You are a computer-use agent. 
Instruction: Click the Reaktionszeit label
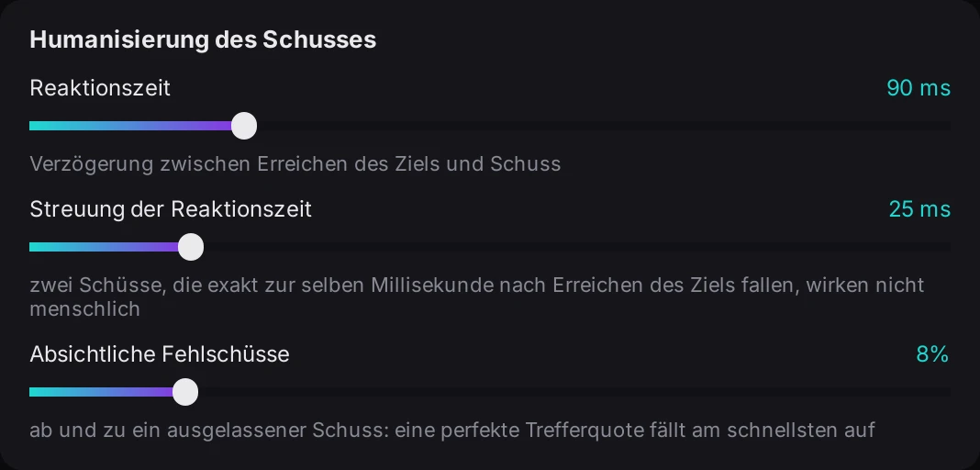click(x=100, y=88)
